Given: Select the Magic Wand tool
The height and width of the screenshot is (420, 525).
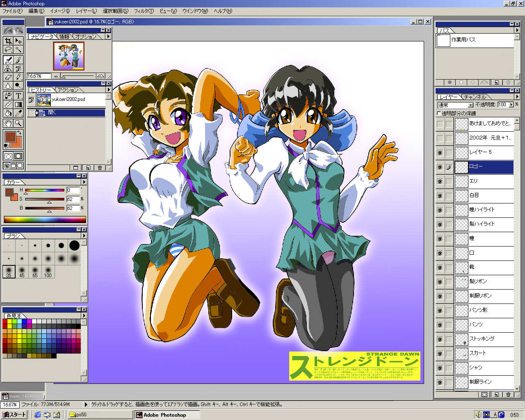Looking at the screenshot, I should pos(18,50).
